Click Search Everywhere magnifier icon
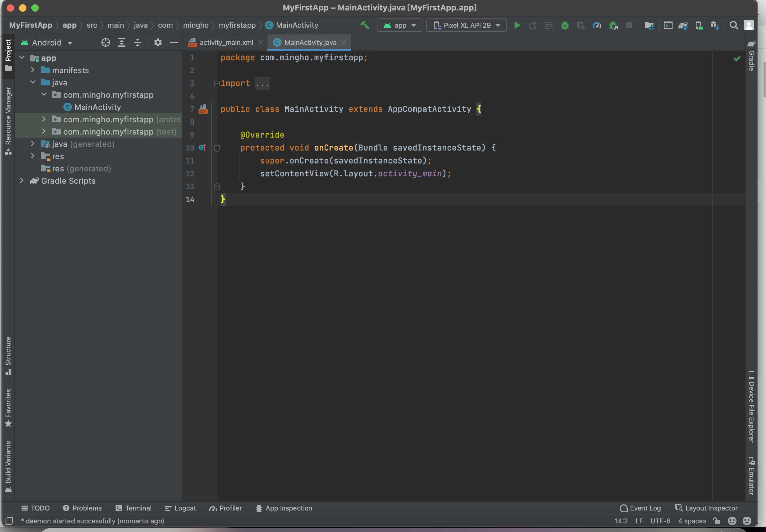Screen dimensions: 766x532 (x=734, y=25)
